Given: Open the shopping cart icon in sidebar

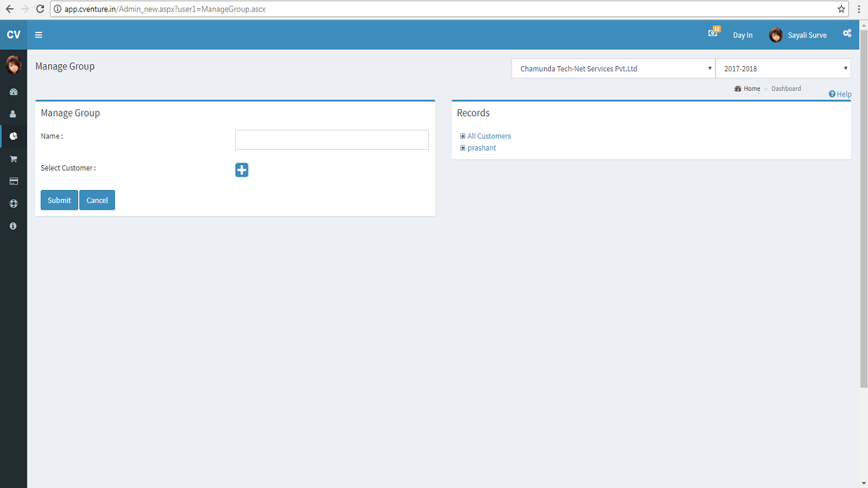Looking at the screenshot, I should point(13,159).
